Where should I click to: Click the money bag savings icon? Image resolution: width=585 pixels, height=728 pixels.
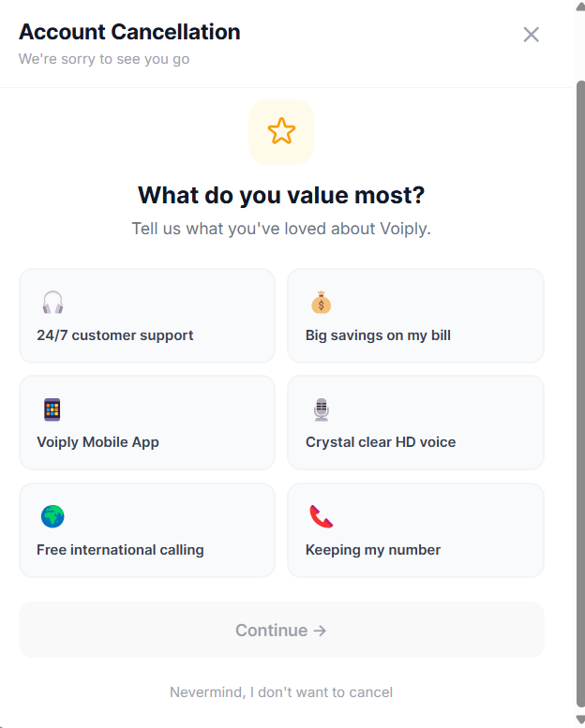(322, 303)
